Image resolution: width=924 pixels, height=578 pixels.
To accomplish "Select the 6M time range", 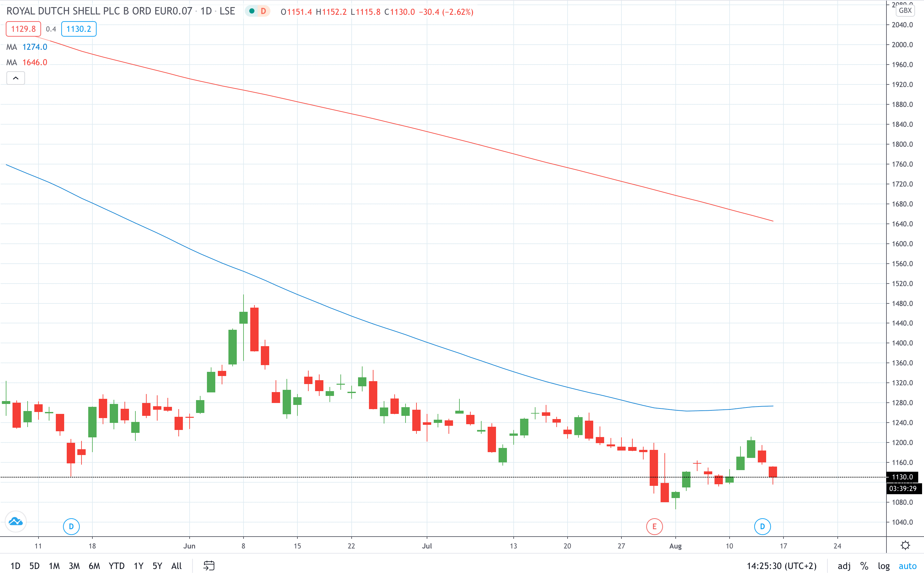I will coord(94,566).
